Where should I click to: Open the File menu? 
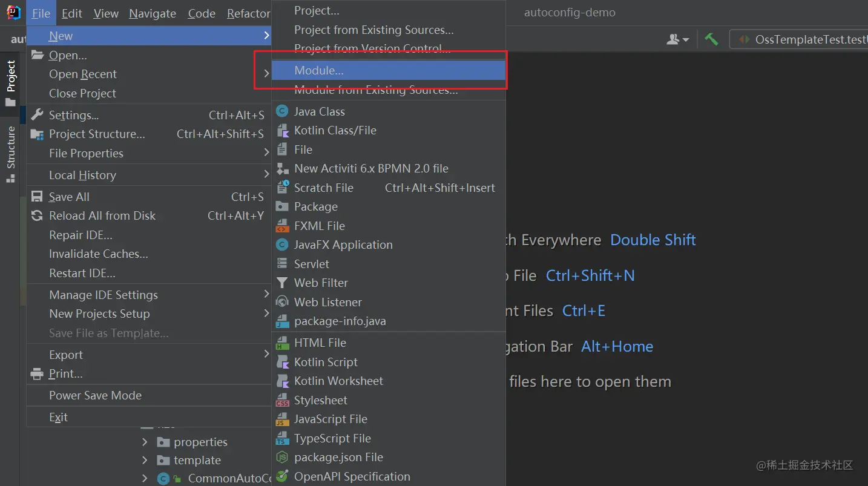(x=41, y=13)
